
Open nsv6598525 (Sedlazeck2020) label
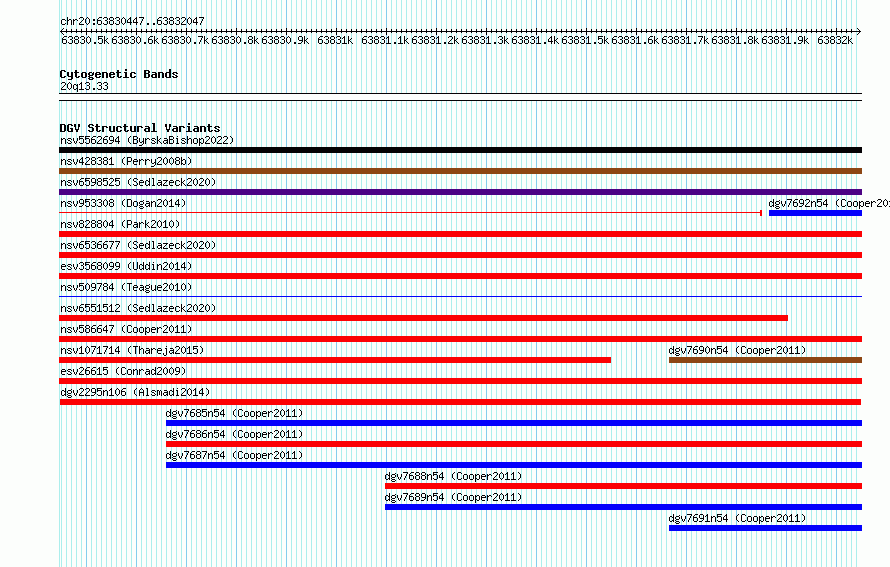coord(138,182)
